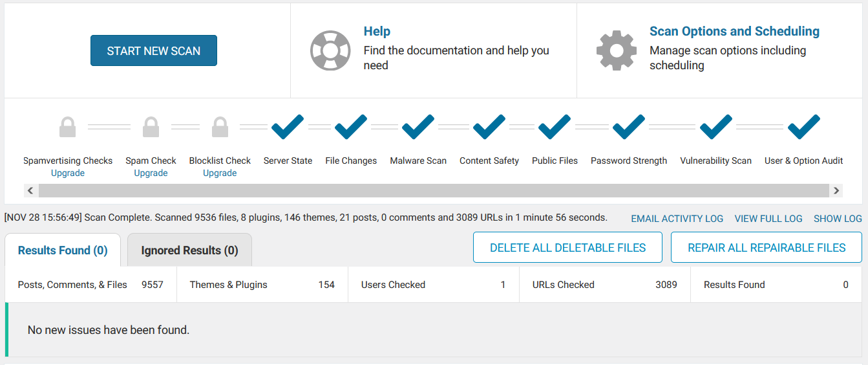Image resolution: width=868 pixels, height=365 pixels.
Task: Select the Results Found stat cell
Action: pyautogui.click(x=776, y=285)
